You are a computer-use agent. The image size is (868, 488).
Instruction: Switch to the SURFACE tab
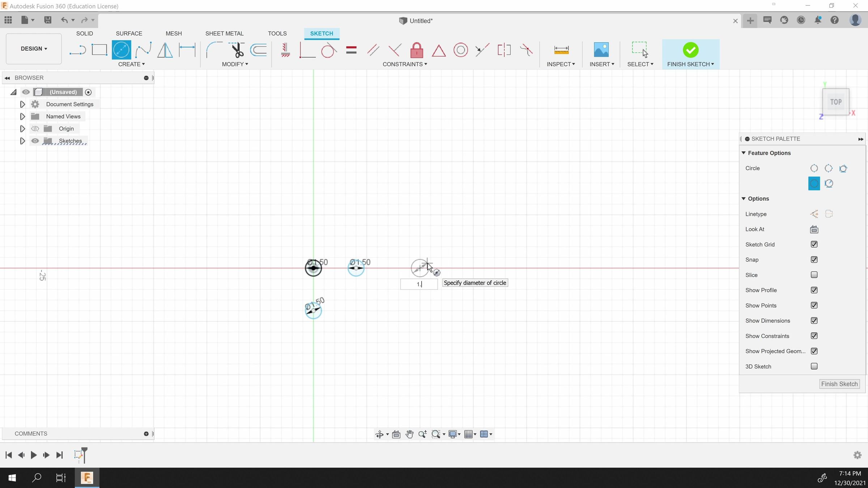coord(129,33)
